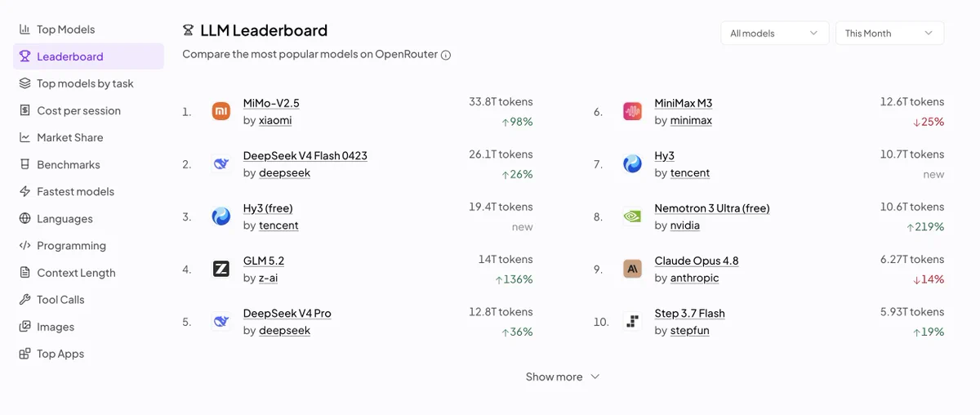Click the Anthropic logo beside Claude Opus 4.8
The height and width of the screenshot is (415, 980).
click(x=632, y=269)
